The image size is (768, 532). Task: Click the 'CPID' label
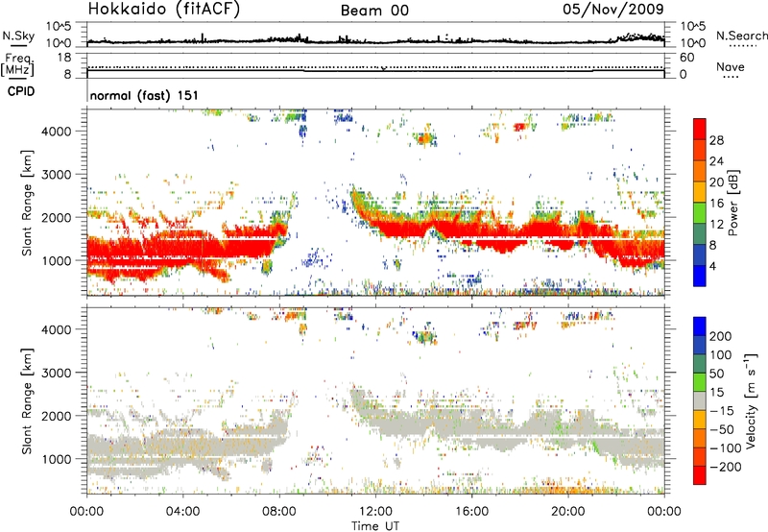click(21, 91)
